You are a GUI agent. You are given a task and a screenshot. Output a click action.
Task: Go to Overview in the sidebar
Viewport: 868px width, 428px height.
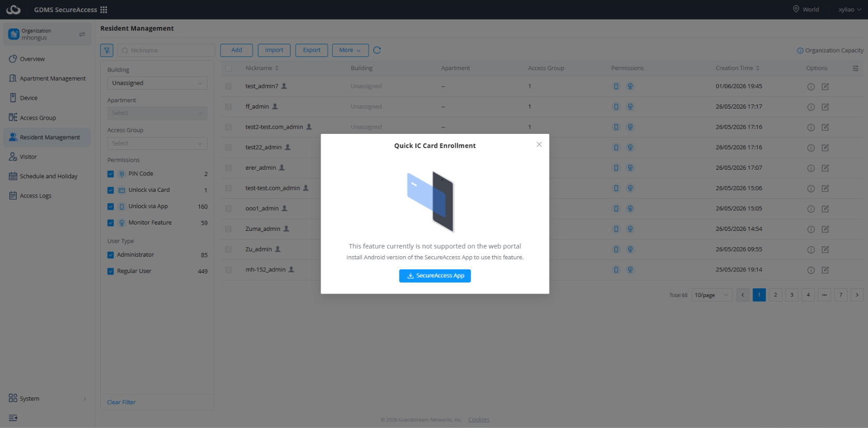(47, 59)
